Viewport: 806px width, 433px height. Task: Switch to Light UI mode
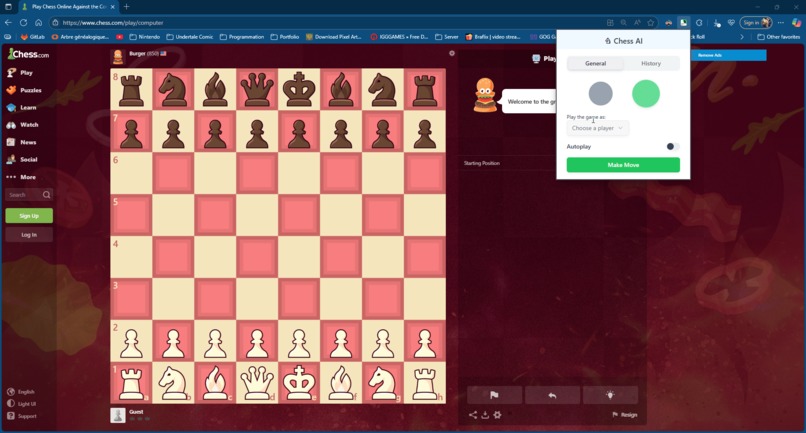pyautogui.click(x=22, y=404)
